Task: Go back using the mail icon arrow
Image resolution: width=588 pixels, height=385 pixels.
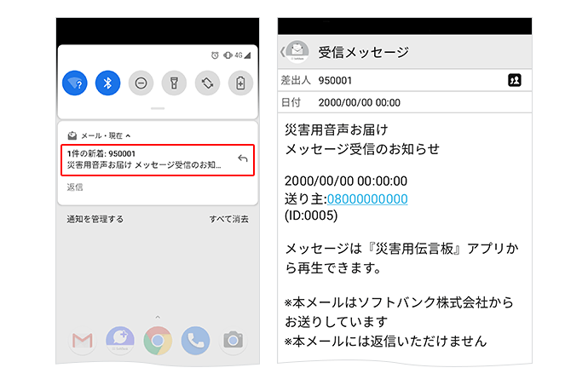Action: click(295, 52)
